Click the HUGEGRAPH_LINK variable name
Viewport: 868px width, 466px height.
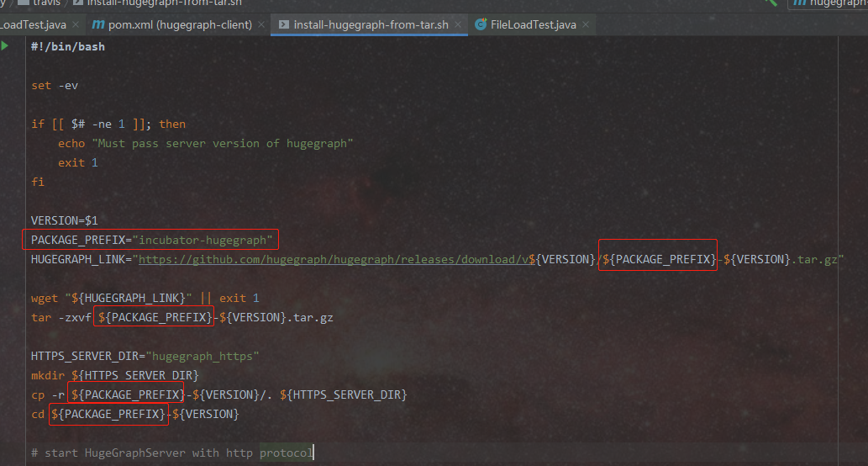click(77, 259)
